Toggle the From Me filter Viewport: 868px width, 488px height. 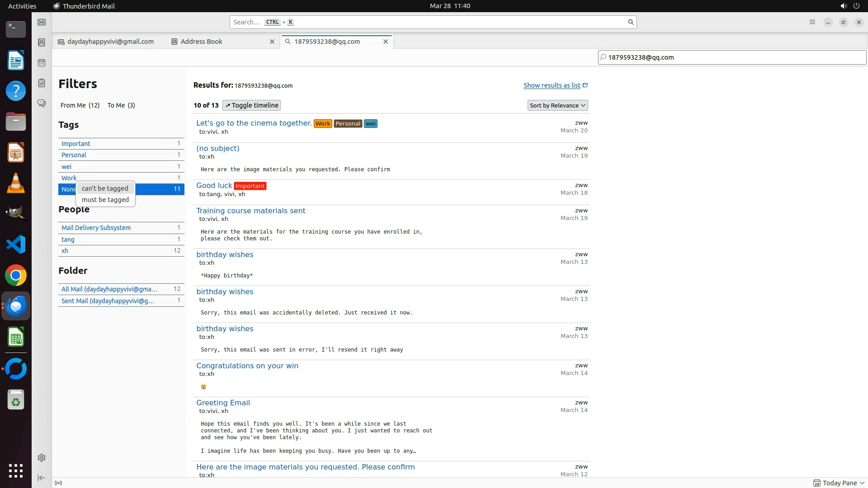click(80, 105)
